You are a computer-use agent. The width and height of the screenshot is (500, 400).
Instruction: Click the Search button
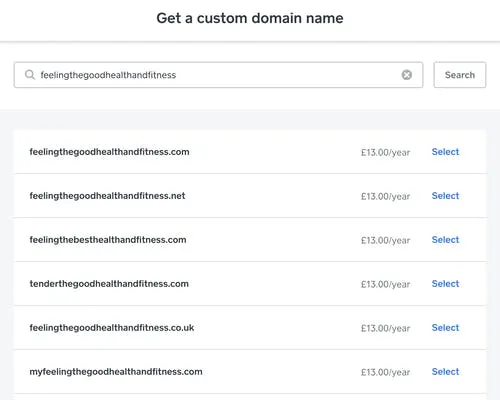point(460,75)
